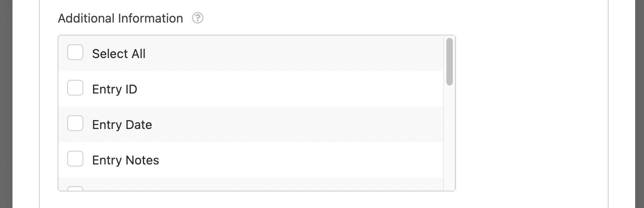Click the empty space in the Entry ID row
The width and height of the screenshot is (644, 208).
[x=290, y=89]
